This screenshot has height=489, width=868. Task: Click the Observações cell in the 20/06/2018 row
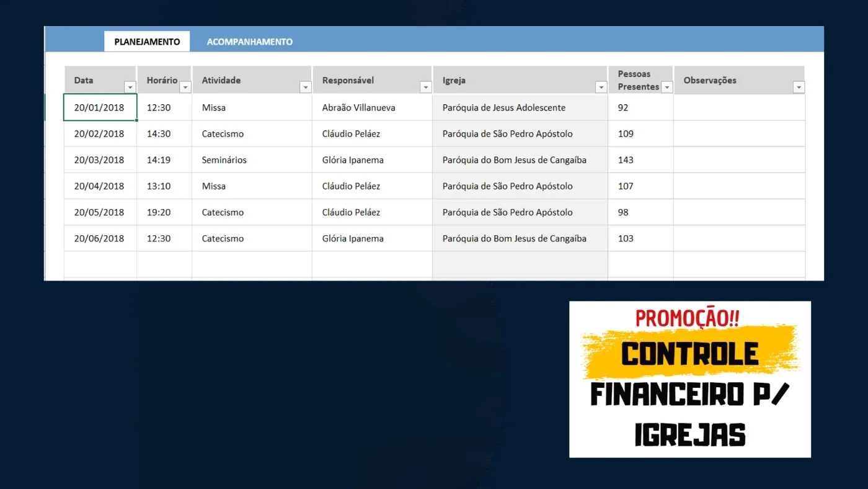pyautogui.click(x=739, y=238)
